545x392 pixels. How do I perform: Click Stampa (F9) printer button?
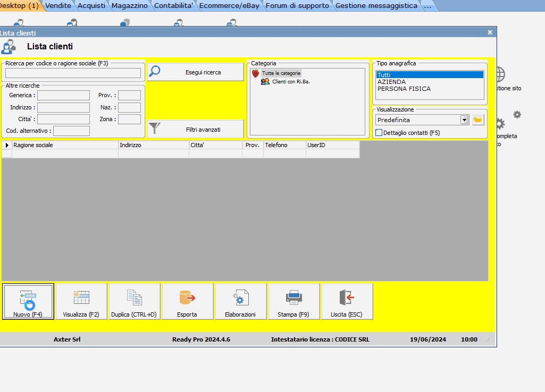[294, 301]
